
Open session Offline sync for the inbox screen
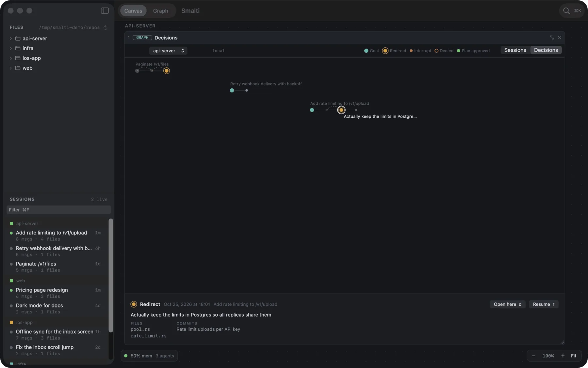[56, 334]
